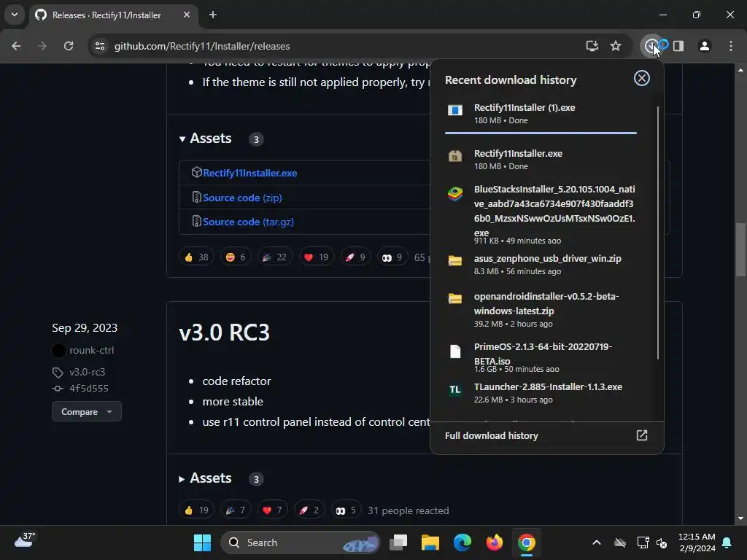Image resolution: width=747 pixels, height=560 pixels.
Task: Click heart reaction with 19
Action: (317, 257)
